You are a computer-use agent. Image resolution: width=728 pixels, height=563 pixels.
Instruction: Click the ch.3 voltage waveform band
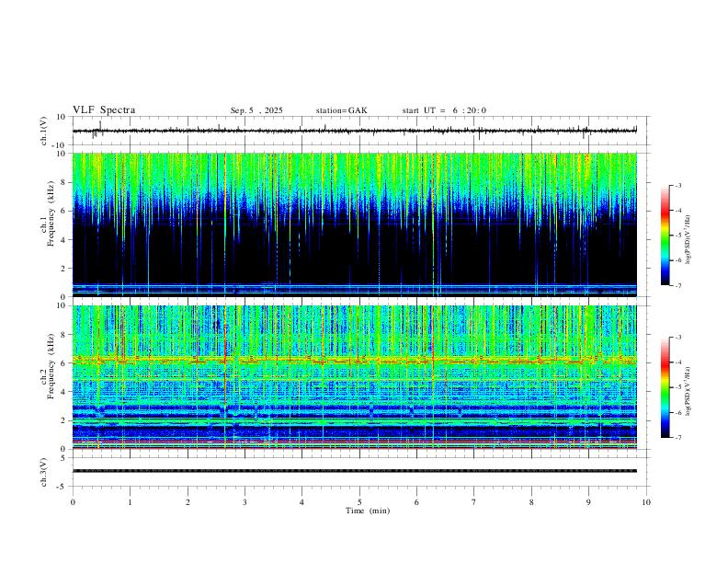point(355,471)
